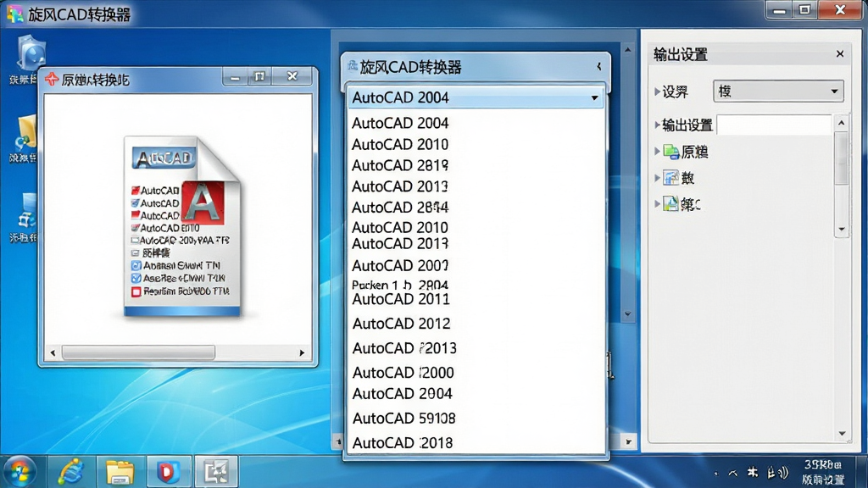
Task: Click the 原始 label in the output tree
Action: [694, 152]
